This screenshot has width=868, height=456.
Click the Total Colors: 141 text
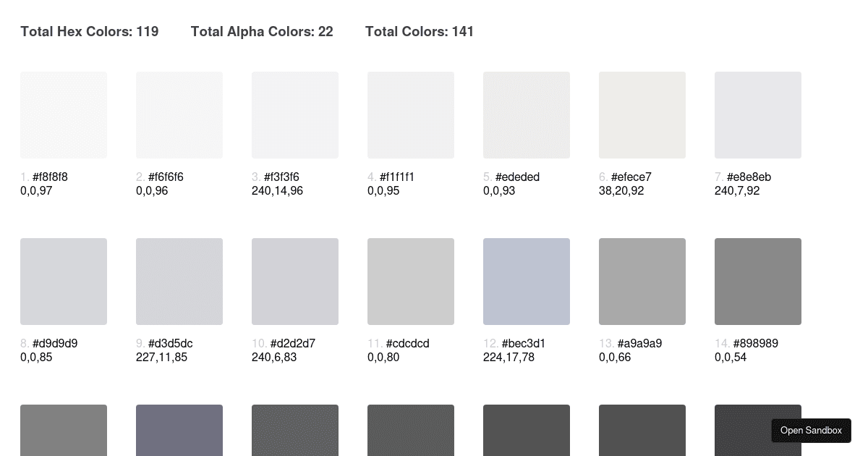[x=420, y=31]
